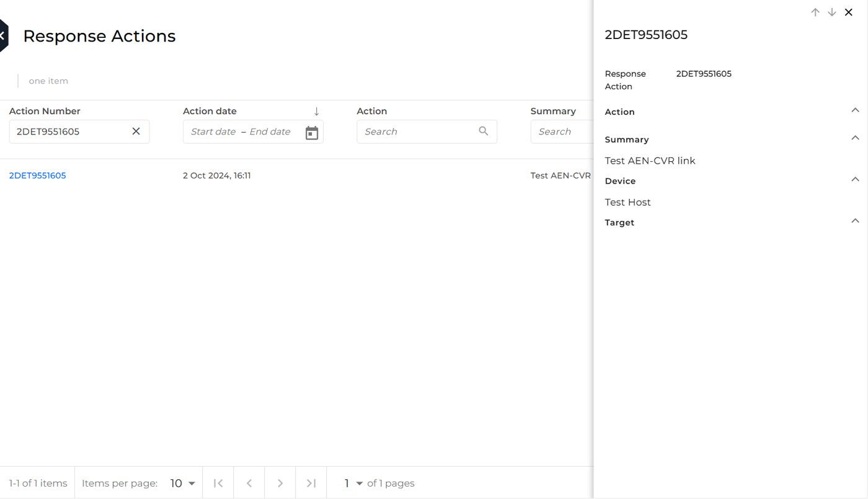
Task: Click the Action search magnifier icon
Action: 484,131
